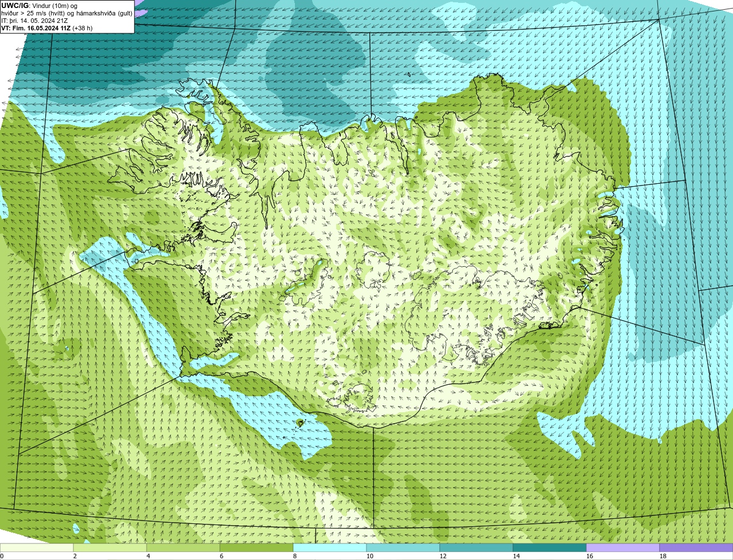Click the '16' label on the wind scale
The height and width of the screenshot is (560, 733).
(x=590, y=556)
